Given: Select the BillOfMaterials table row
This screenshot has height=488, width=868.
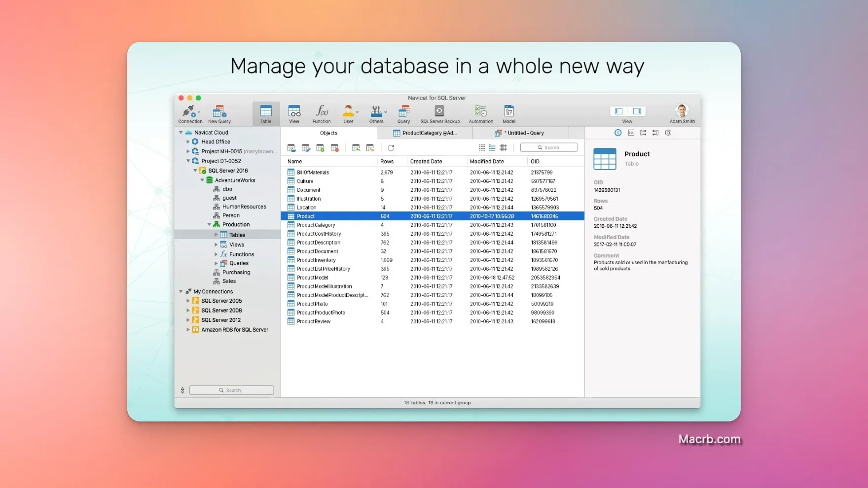Looking at the screenshot, I should tap(433, 173).
